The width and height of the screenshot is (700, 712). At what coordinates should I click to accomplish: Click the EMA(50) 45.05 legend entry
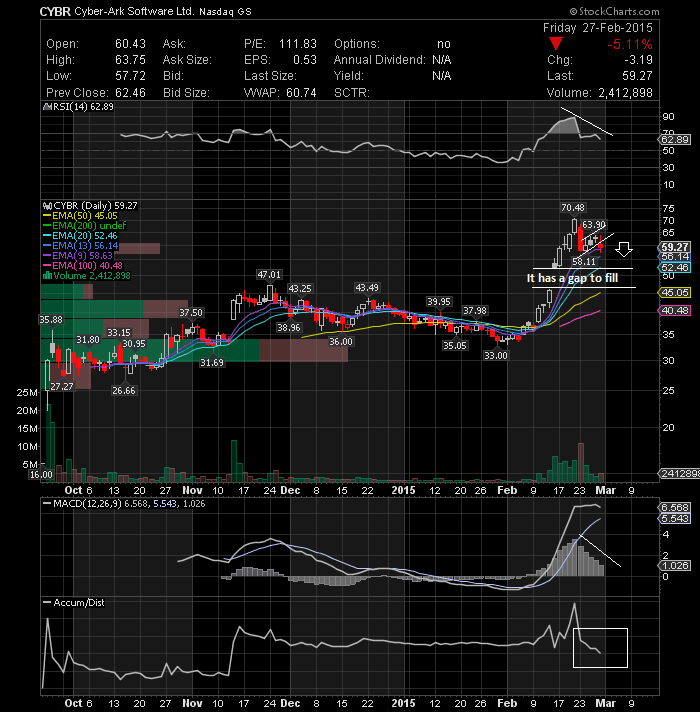80,216
